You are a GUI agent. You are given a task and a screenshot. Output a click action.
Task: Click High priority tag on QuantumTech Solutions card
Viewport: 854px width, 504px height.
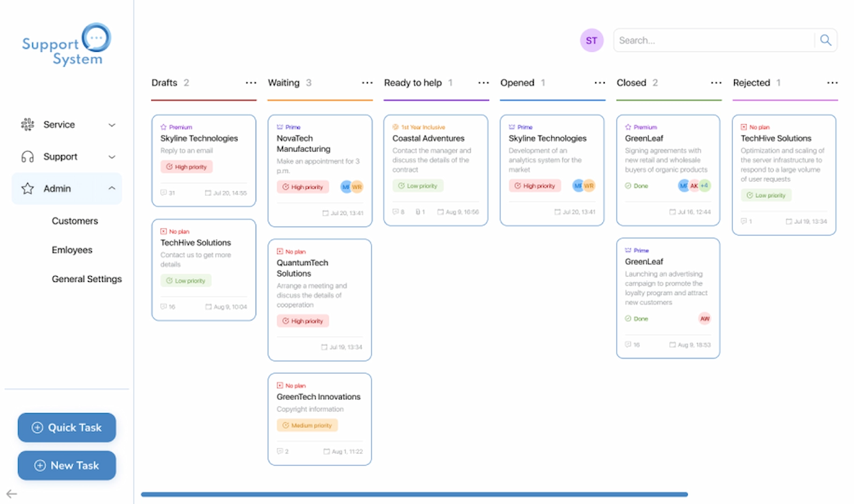pyautogui.click(x=303, y=321)
